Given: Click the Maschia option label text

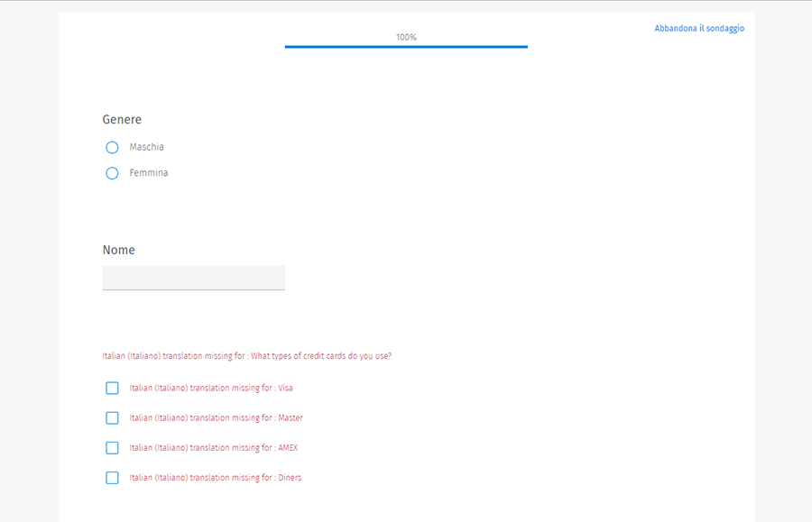Looking at the screenshot, I should (146, 147).
